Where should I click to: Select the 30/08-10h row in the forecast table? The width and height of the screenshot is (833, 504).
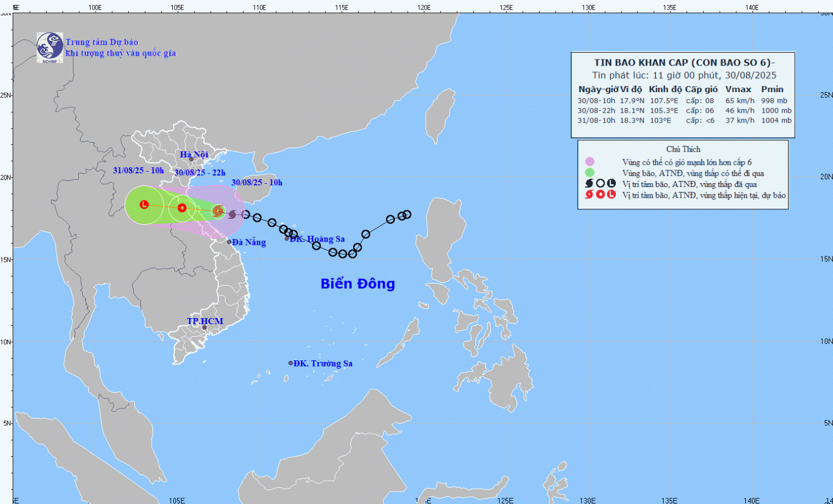coord(684,100)
